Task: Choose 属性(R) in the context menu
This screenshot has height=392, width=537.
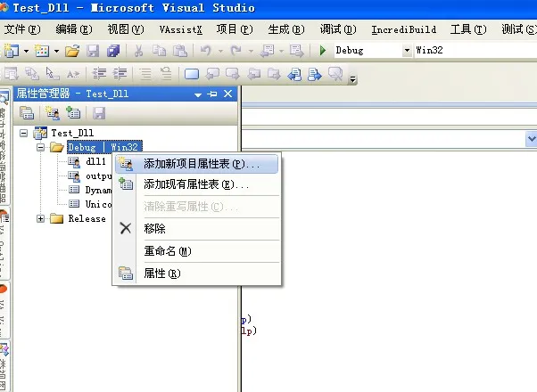Action: 196,274
